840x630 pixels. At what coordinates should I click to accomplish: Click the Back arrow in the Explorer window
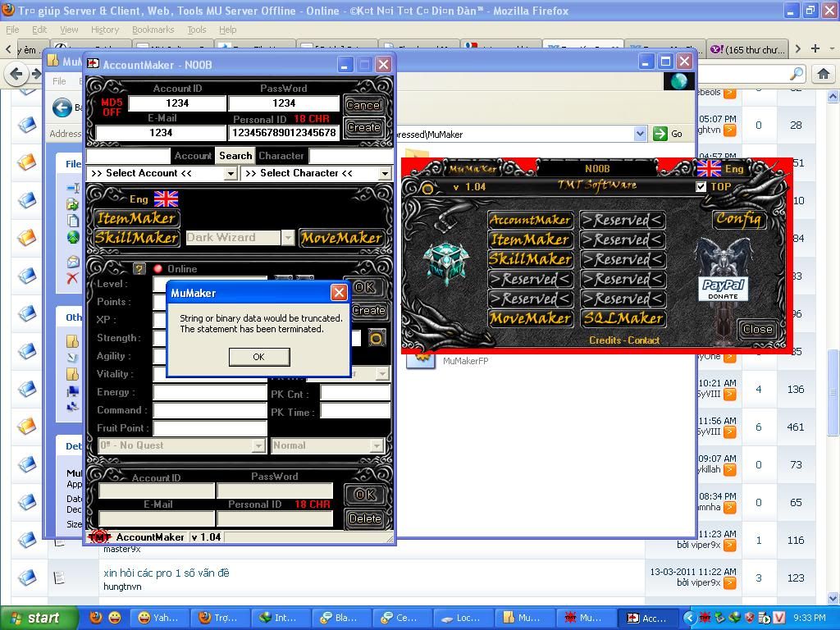pos(62,107)
